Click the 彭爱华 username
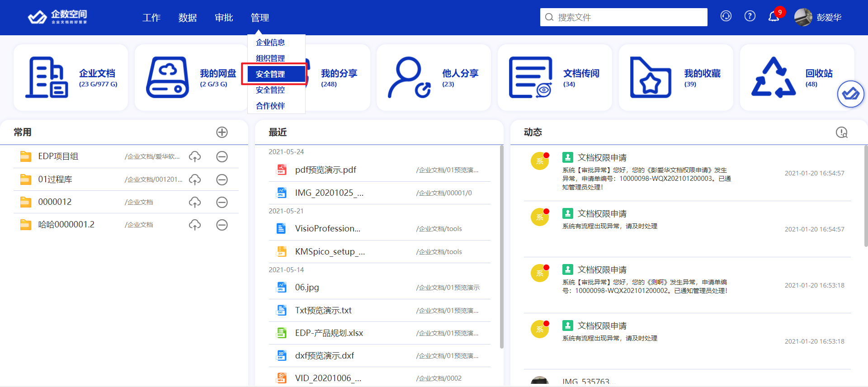Image resolution: width=868 pixels, height=387 pixels. [829, 17]
